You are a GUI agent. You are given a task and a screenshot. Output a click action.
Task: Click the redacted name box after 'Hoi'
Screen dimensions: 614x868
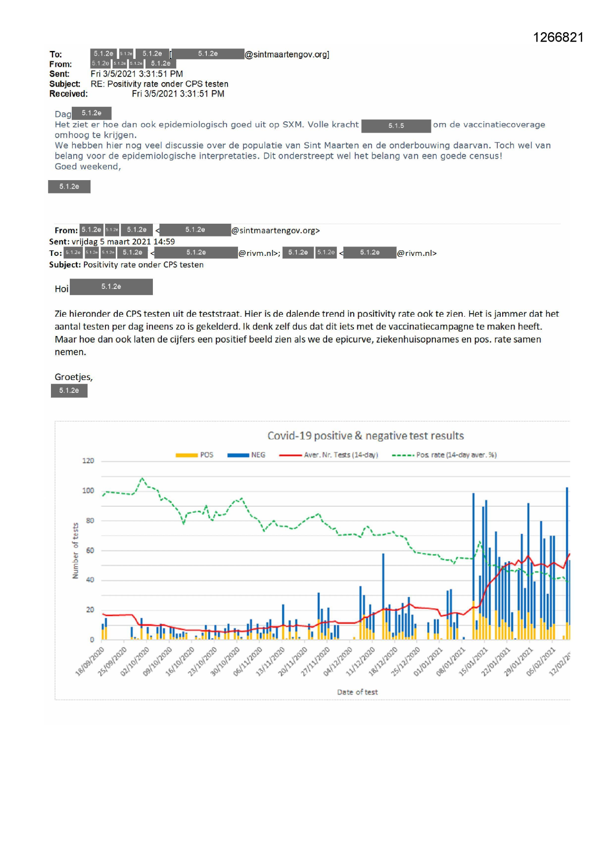click(111, 287)
